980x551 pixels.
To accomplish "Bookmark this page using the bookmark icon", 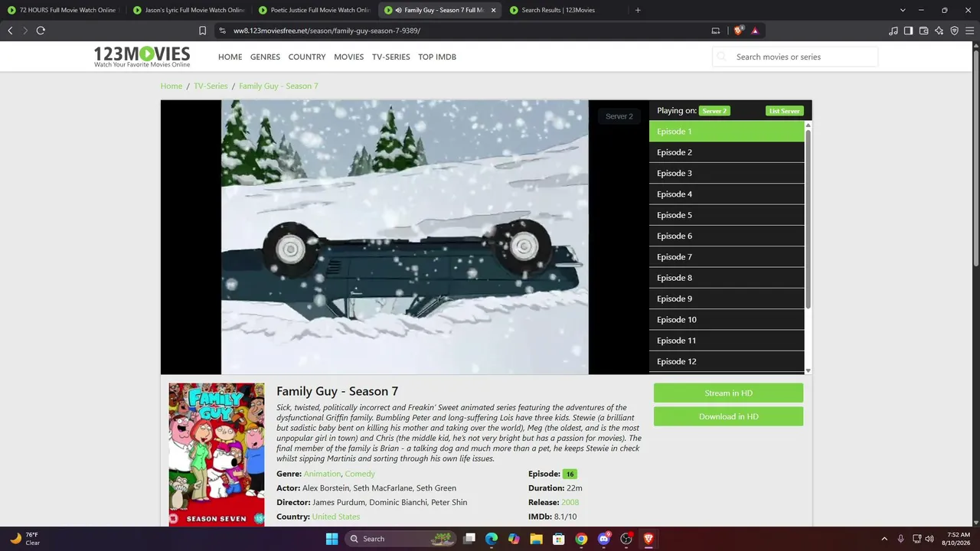I will [x=202, y=31].
